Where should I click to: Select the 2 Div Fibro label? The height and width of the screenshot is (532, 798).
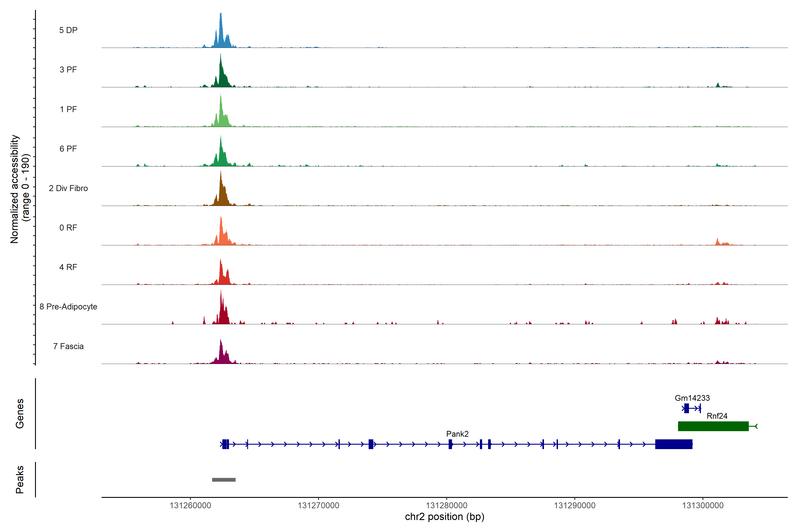pyautogui.click(x=68, y=188)
